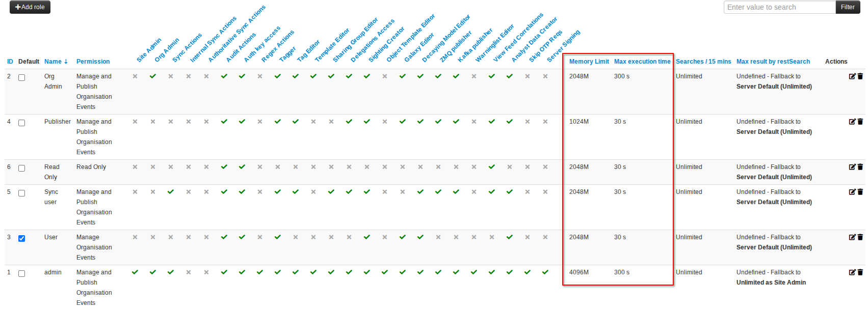Edit the Publisher role

852,122
